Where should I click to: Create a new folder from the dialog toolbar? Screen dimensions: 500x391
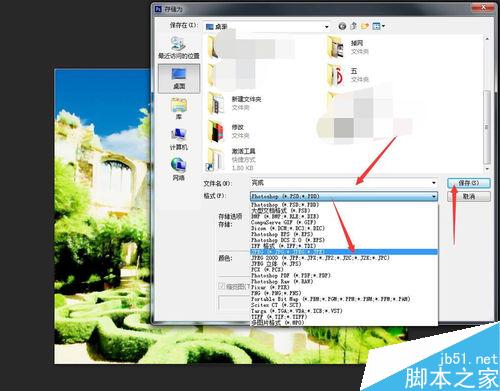pyautogui.click(x=365, y=26)
